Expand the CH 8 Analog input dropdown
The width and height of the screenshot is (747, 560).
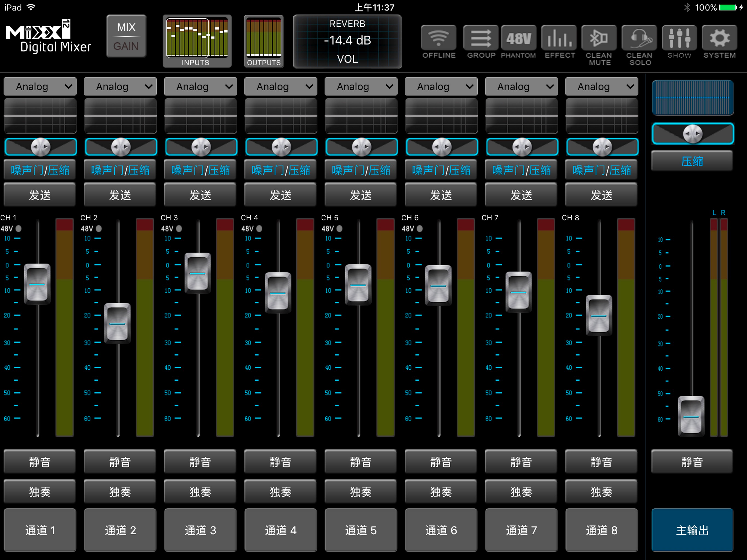click(x=602, y=86)
